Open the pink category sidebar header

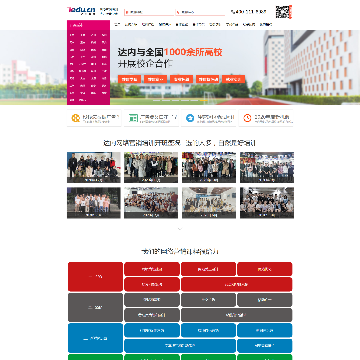tap(88, 25)
